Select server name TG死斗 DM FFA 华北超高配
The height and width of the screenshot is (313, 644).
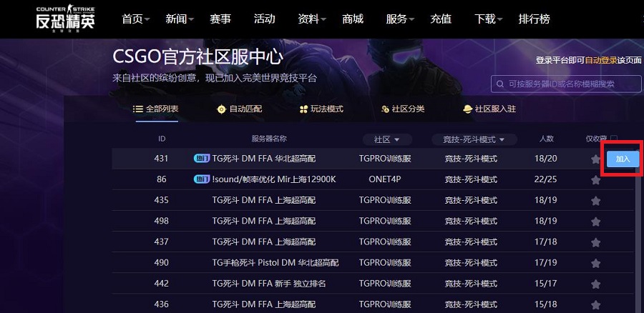click(263, 159)
